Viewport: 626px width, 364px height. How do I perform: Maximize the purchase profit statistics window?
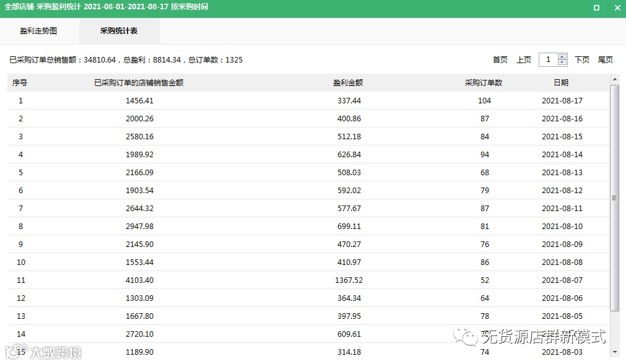(x=596, y=7)
